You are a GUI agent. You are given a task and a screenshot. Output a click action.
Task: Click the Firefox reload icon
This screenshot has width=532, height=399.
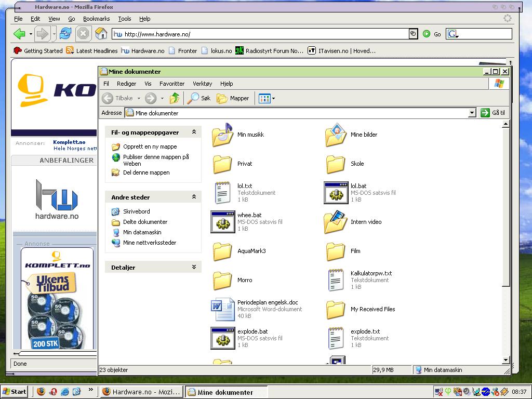(65, 34)
